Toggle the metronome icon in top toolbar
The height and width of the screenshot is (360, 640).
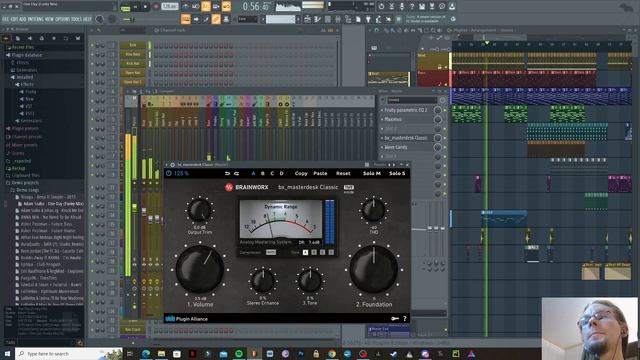tap(186, 6)
